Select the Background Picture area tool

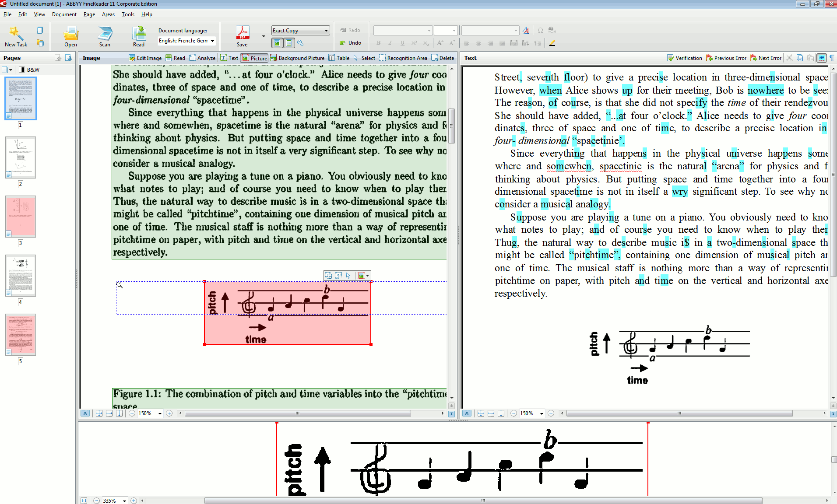[297, 58]
